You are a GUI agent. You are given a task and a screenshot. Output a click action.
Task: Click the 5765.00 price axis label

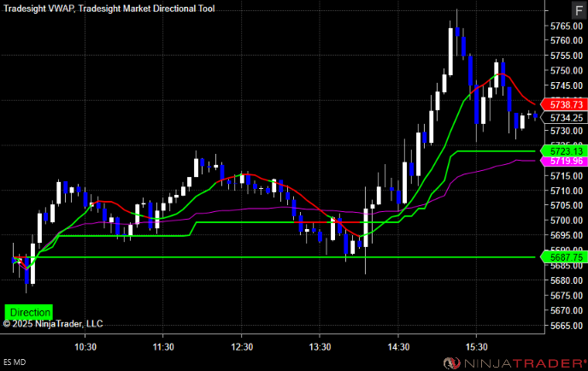pos(567,26)
